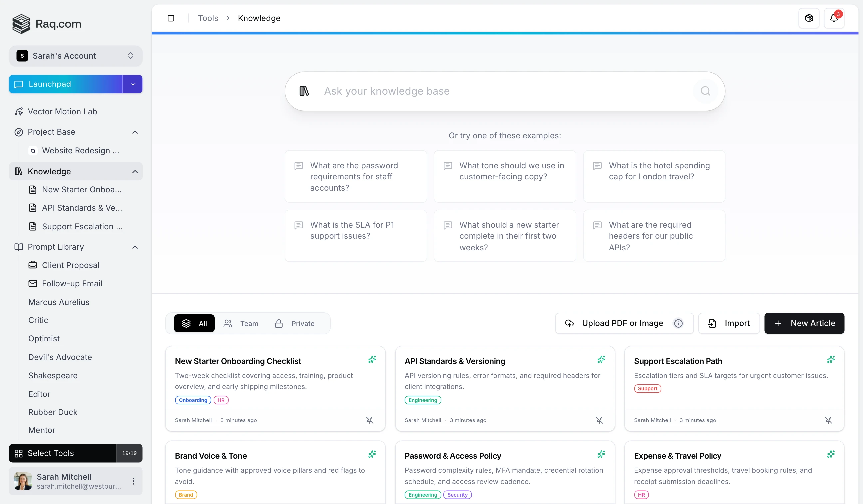The width and height of the screenshot is (863, 504).
Task: Open the Launchpad dropdown arrow
Action: coord(132,84)
